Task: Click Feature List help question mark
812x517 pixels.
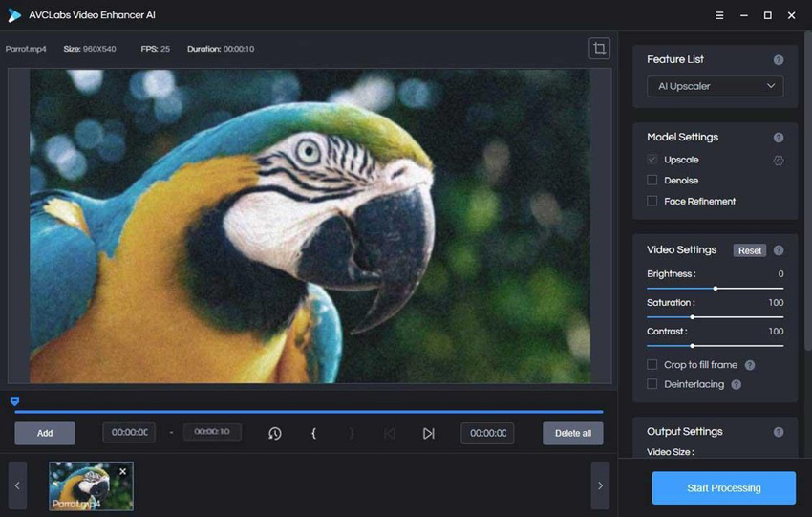Action: tap(778, 60)
